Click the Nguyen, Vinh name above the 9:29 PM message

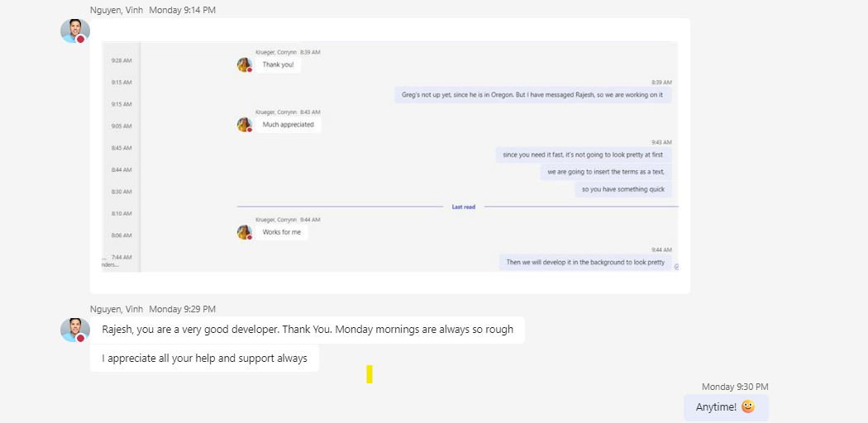(117, 309)
